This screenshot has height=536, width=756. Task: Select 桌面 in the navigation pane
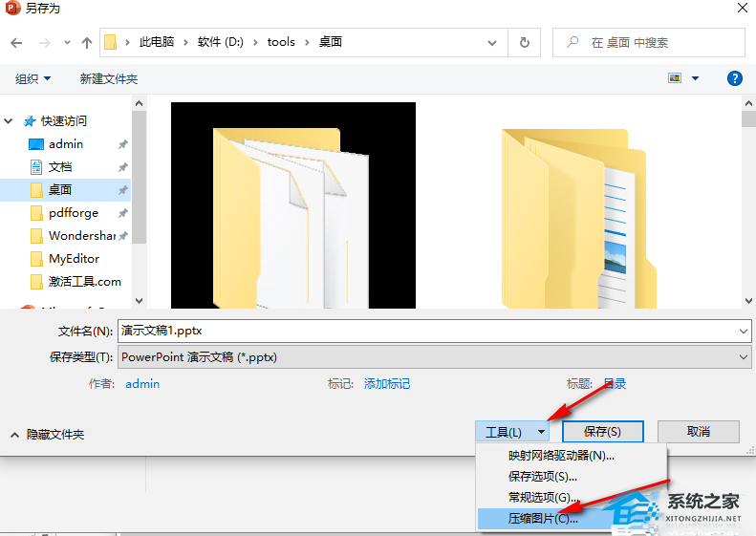[x=60, y=190]
